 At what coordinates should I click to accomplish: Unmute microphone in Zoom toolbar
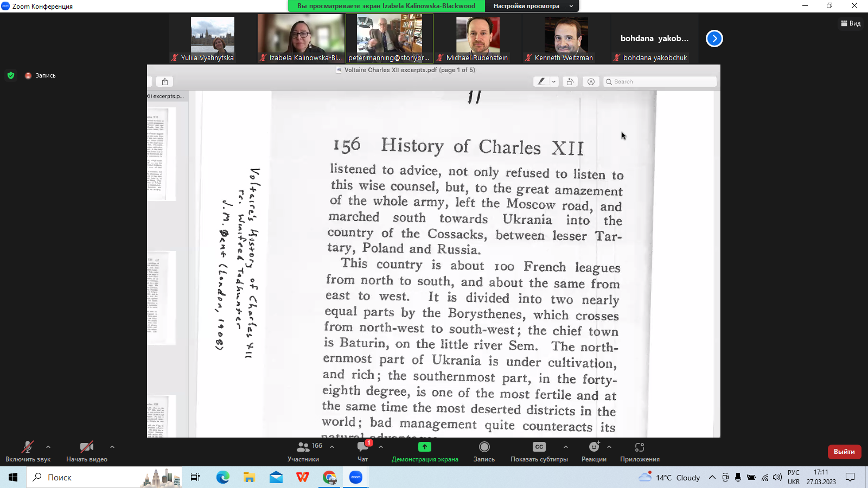(28, 447)
